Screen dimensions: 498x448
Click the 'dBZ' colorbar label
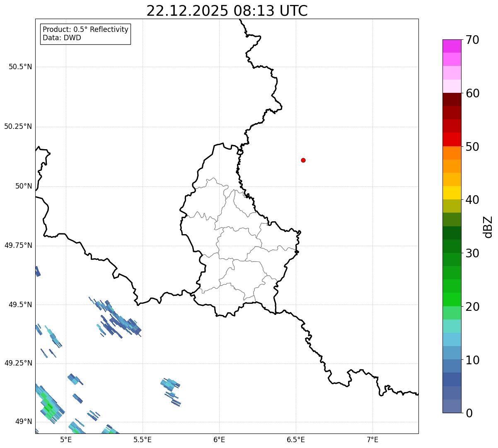pyautogui.click(x=488, y=227)
